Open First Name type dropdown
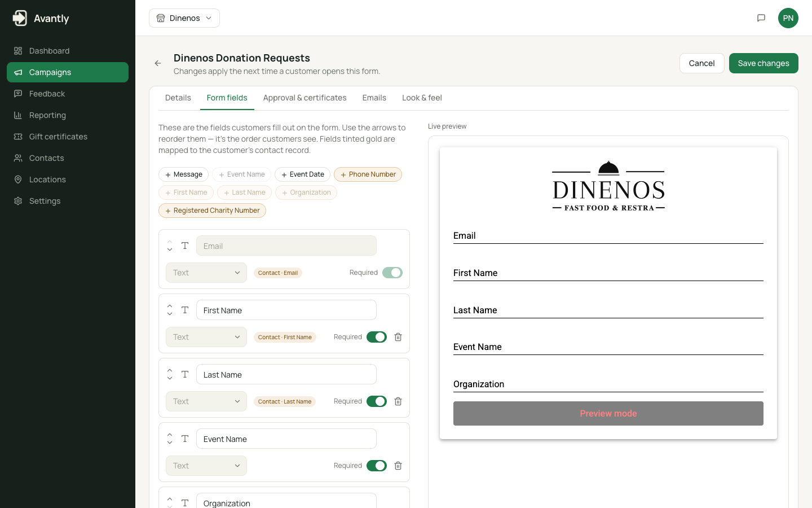Viewport: 812px width, 508px height. 206,337
